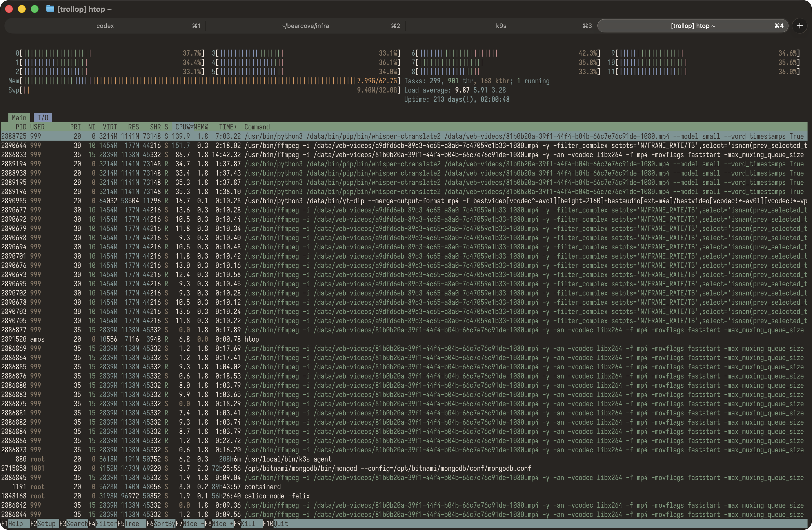Toggle tree view with F5Tree
Viewport: 812px width, 530px height.
[130, 523]
